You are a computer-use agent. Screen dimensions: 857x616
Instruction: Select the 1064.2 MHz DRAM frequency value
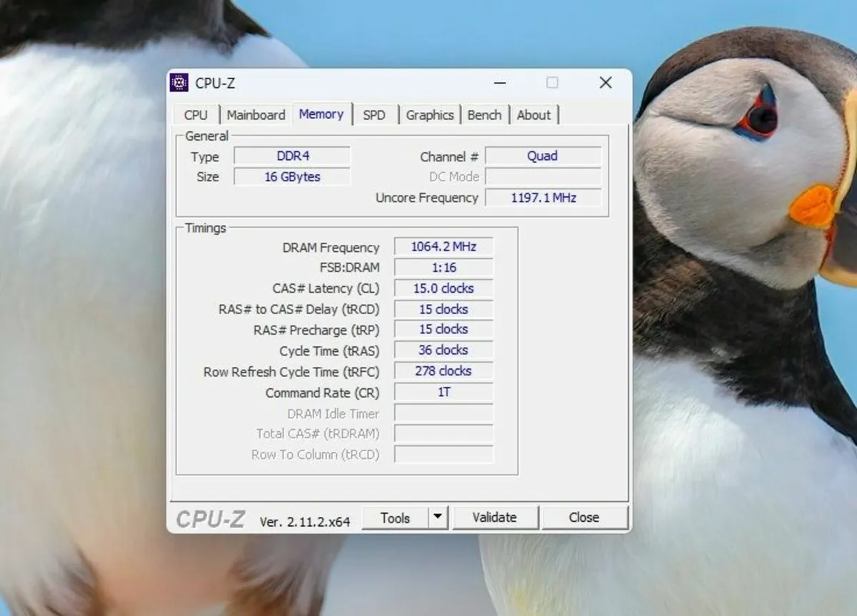[x=443, y=247]
